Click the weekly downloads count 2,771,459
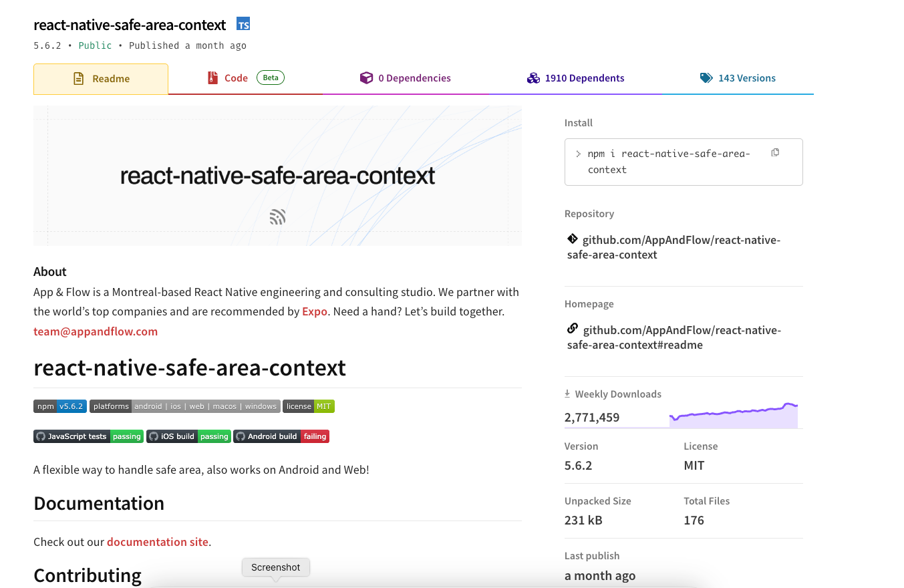 point(592,418)
